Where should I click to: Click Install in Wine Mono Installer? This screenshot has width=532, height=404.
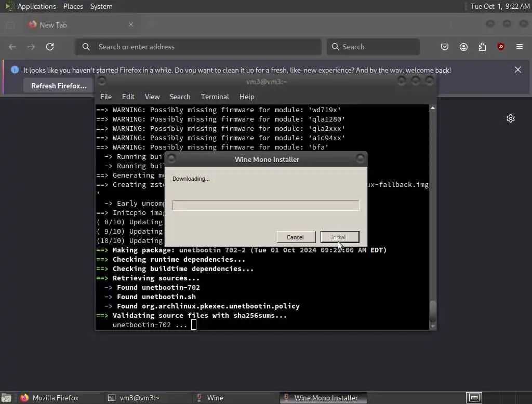[x=340, y=237]
